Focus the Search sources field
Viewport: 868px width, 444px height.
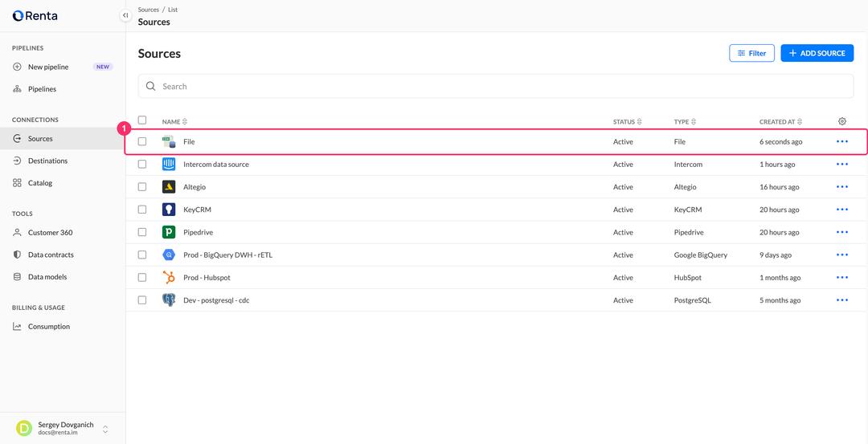[495, 86]
